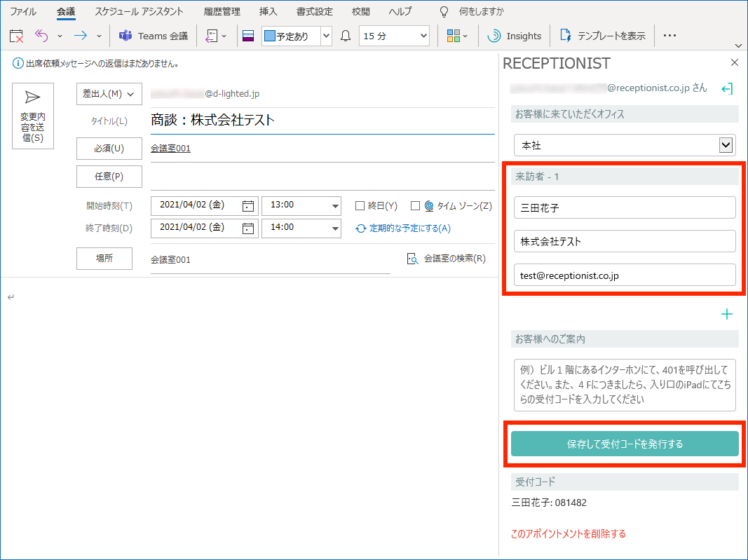748x560 pixels.
Task: Toggle the タイムゾーン checkbox
Action: (x=416, y=205)
